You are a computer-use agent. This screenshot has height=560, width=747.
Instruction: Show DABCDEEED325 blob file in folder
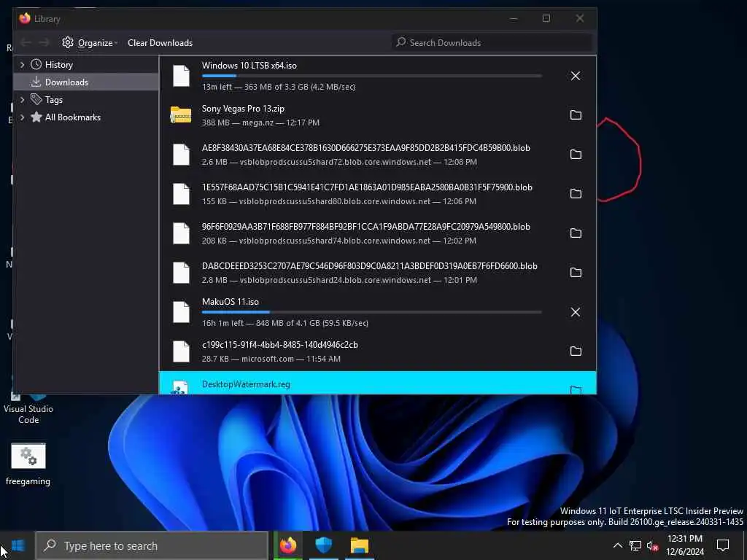point(576,273)
